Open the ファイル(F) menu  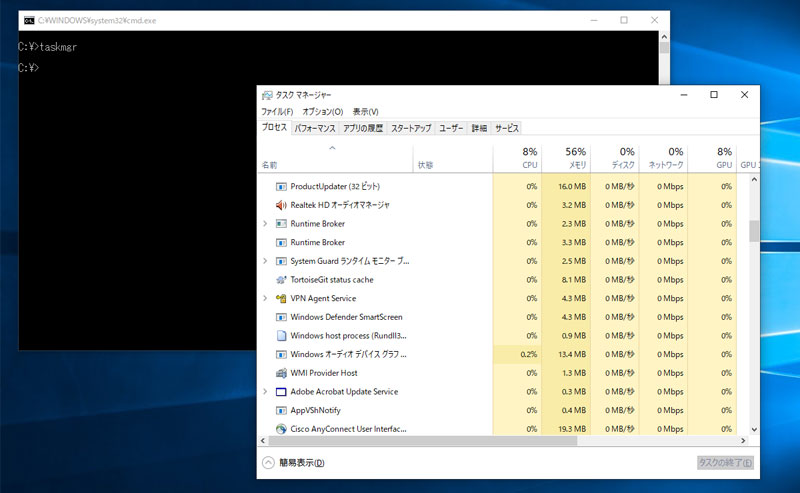[x=277, y=112]
